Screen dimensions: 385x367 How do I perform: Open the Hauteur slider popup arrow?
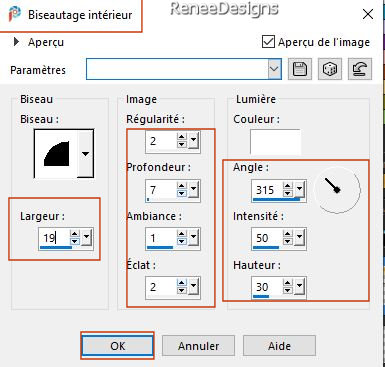tap(300, 286)
